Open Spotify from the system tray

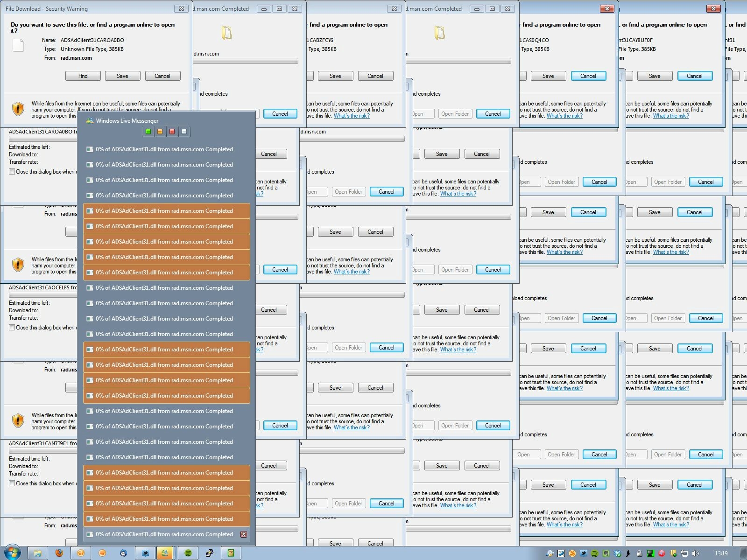pyautogui.click(x=595, y=553)
